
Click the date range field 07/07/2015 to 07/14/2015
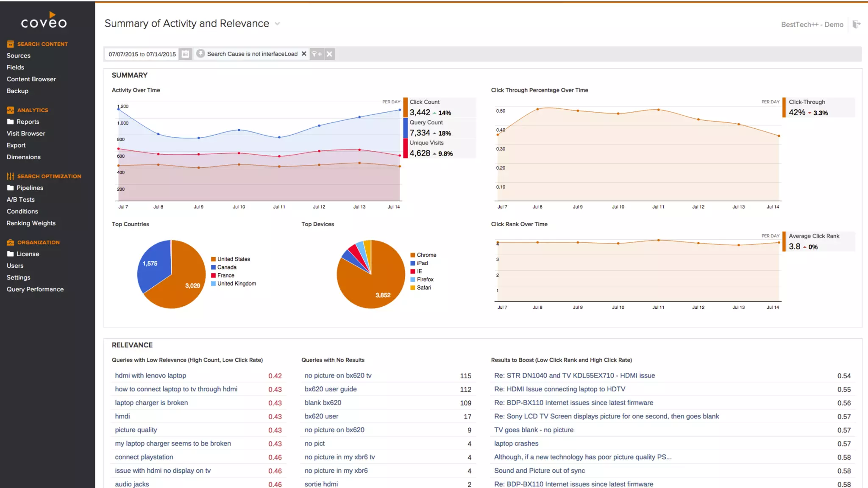142,54
